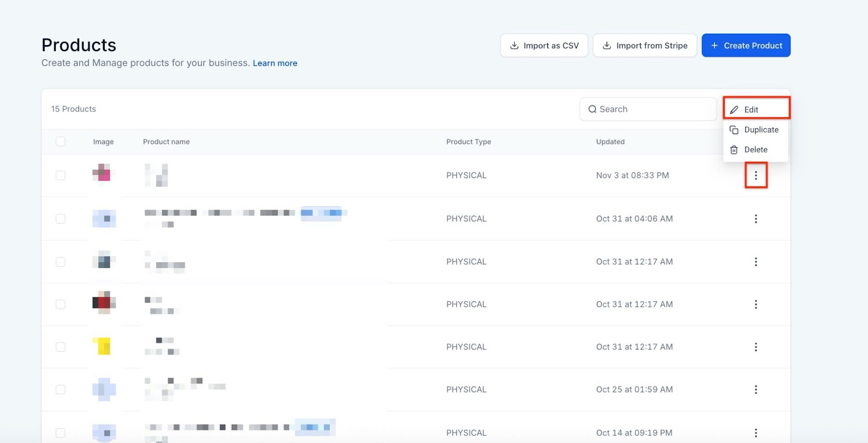Image resolution: width=868 pixels, height=443 pixels.
Task: Select checkbox for Oct 25 at 01:59 AM row
Action: click(x=60, y=390)
